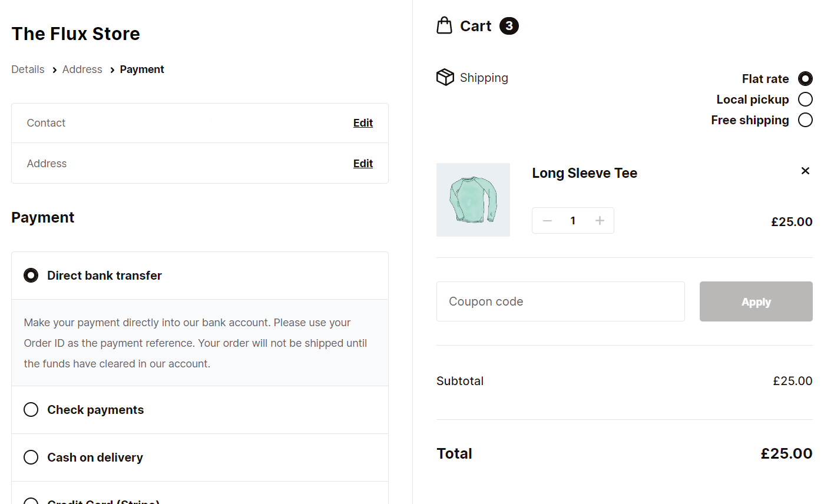This screenshot has height=504, width=834.
Task: Remove Long Sleeve Tee with the X icon
Action: 805,171
